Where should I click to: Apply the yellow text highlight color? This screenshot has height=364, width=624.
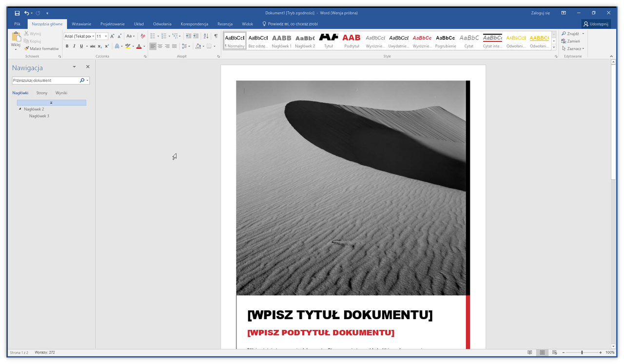click(127, 46)
